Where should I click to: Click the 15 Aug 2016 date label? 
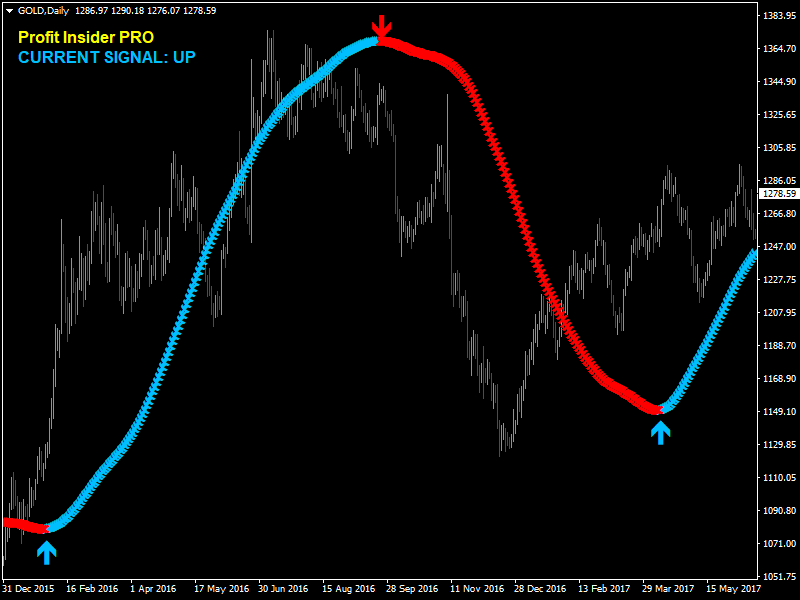tap(348, 589)
